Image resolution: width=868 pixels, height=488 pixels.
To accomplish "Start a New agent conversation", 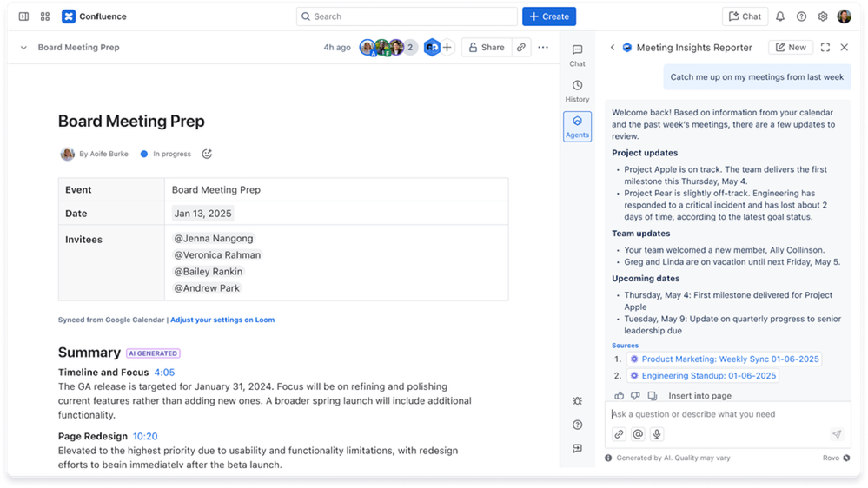I will coord(791,48).
